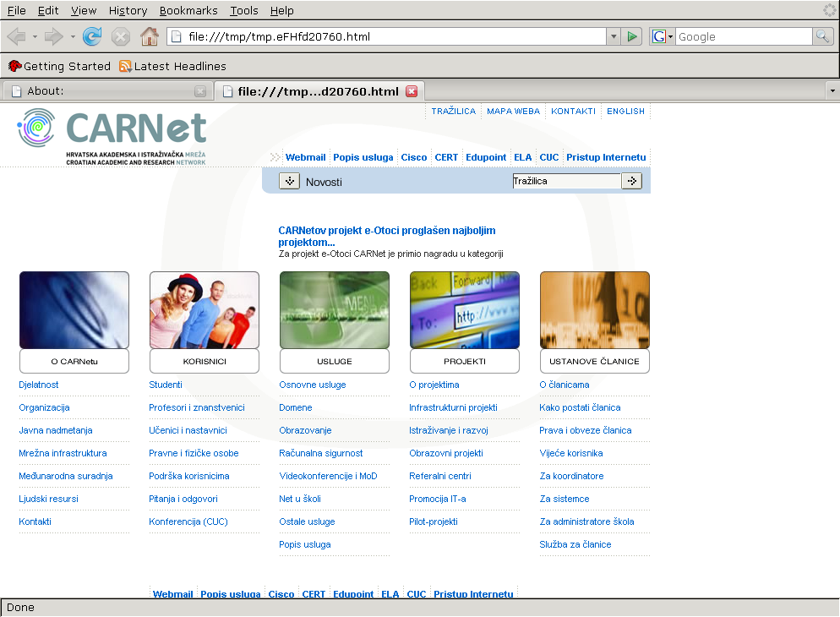The image size is (840, 617).
Task: Open the Djelatnost link
Action: (39, 385)
